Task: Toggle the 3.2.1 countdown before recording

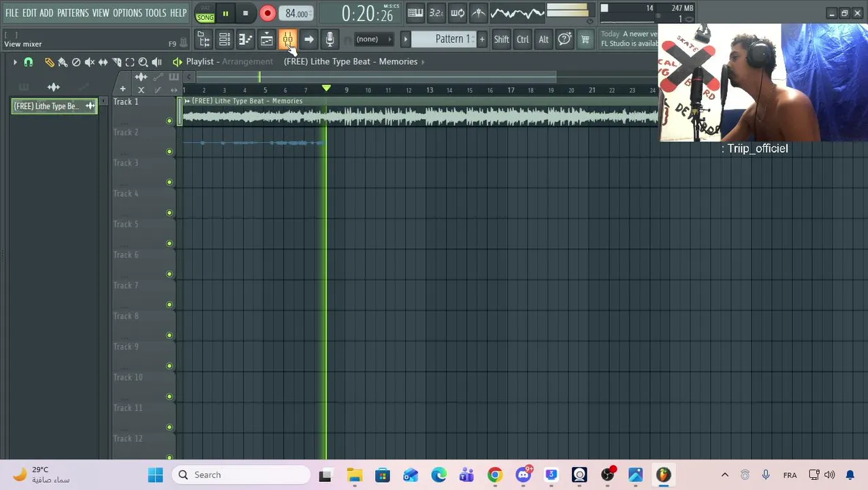Action: (436, 13)
